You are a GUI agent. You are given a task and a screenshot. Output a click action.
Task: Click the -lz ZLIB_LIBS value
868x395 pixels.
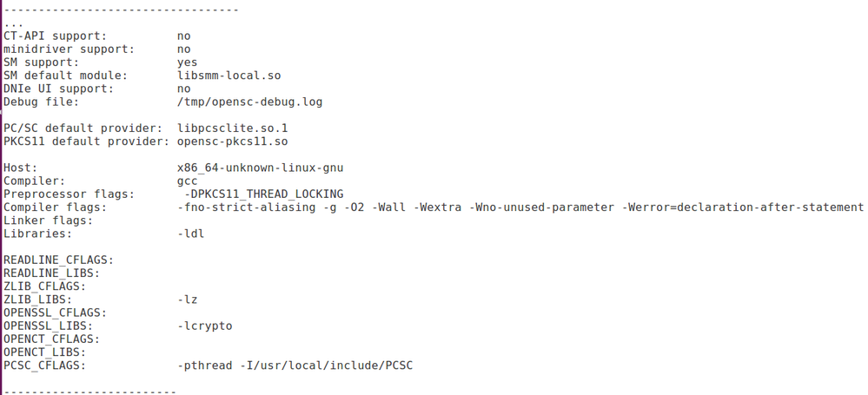pos(187,300)
